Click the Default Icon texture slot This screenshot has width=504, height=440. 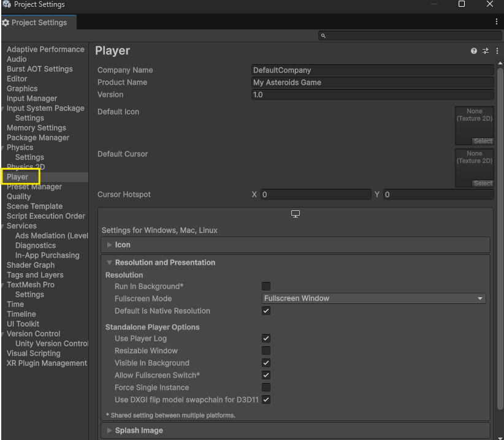click(x=475, y=126)
